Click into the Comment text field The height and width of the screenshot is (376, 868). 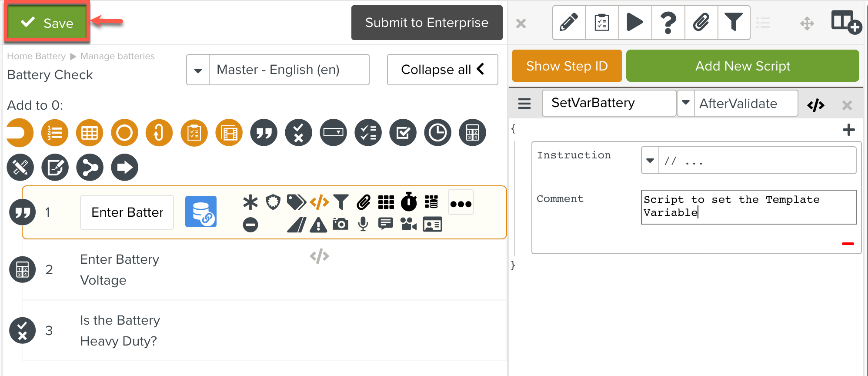click(x=748, y=207)
